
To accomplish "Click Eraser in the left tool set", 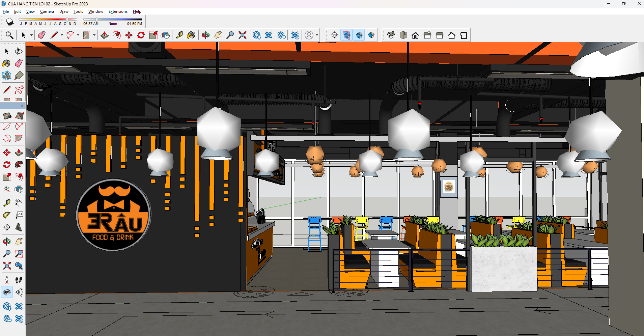I will [19, 63].
